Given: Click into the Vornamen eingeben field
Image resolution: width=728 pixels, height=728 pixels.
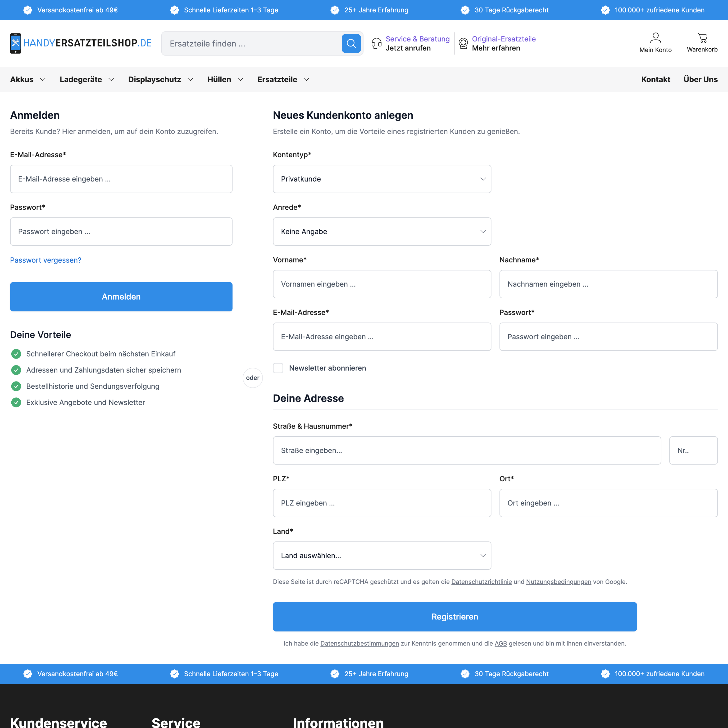Looking at the screenshot, I should coord(382,284).
